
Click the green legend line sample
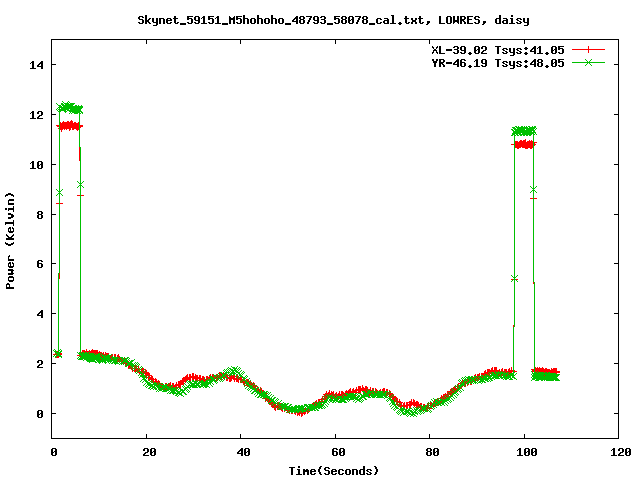[588, 62]
